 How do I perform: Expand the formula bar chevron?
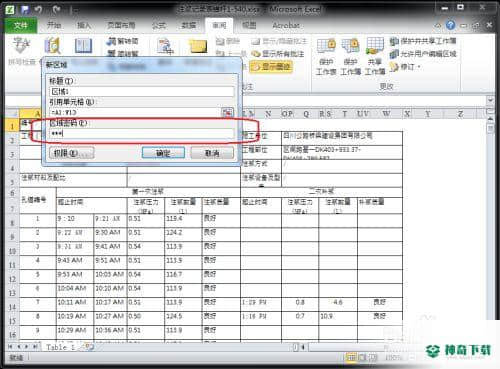click(x=490, y=99)
